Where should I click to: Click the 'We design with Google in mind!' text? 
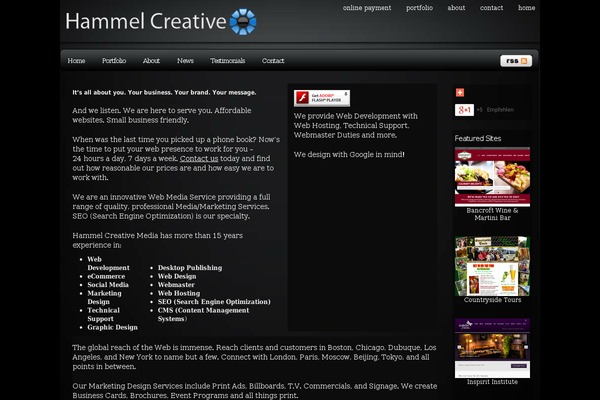click(349, 155)
